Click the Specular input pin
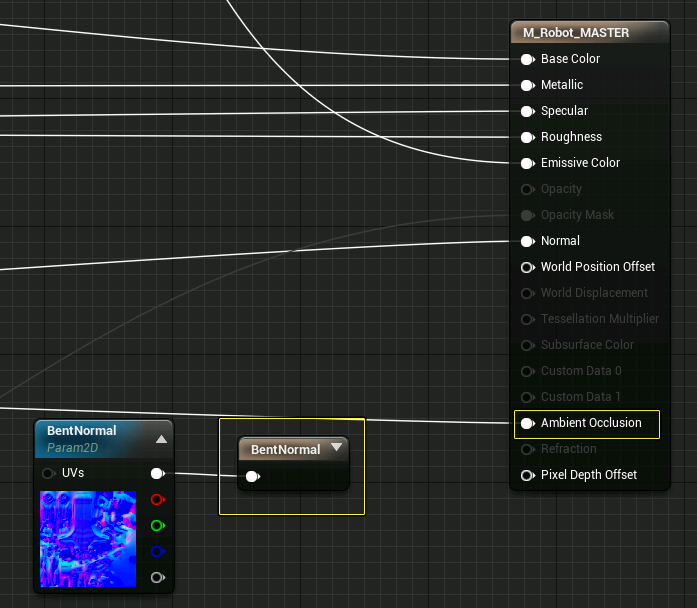The width and height of the screenshot is (697, 608). tap(528, 112)
